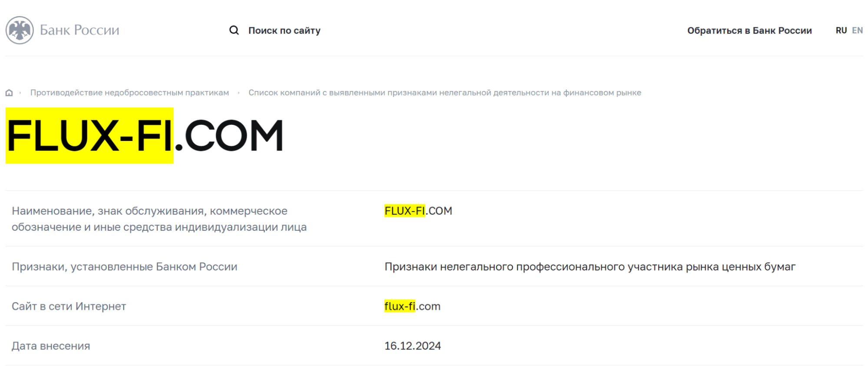Switch language to RU
This screenshot has width=868, height=366.
(x=841, y=30)
